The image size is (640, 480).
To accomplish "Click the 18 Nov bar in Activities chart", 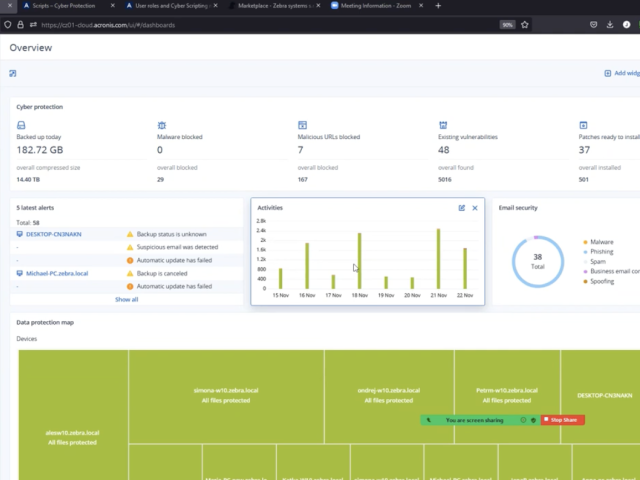I will [x=360, y=261].
